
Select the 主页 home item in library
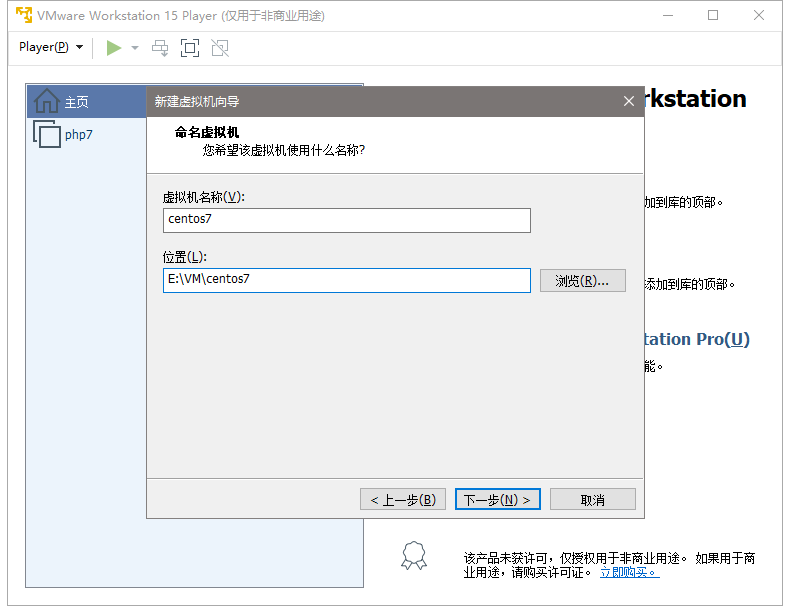point(76,102)
